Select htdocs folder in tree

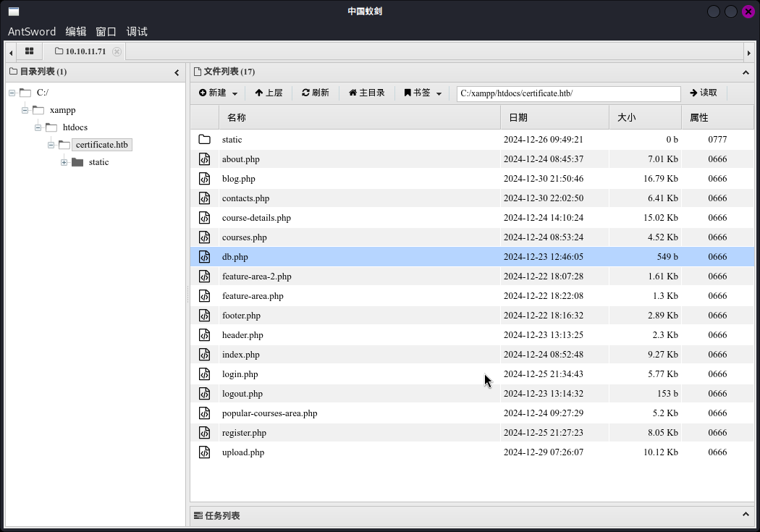point(75,127)
